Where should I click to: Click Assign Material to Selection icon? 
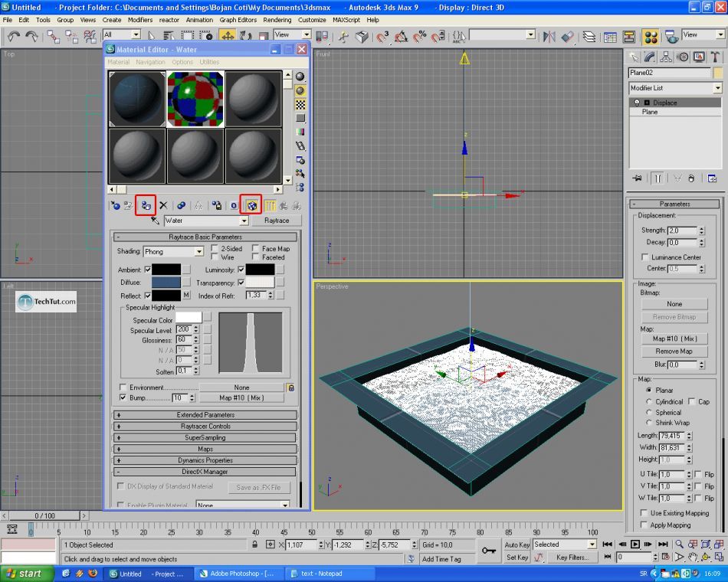pos(146,205)
